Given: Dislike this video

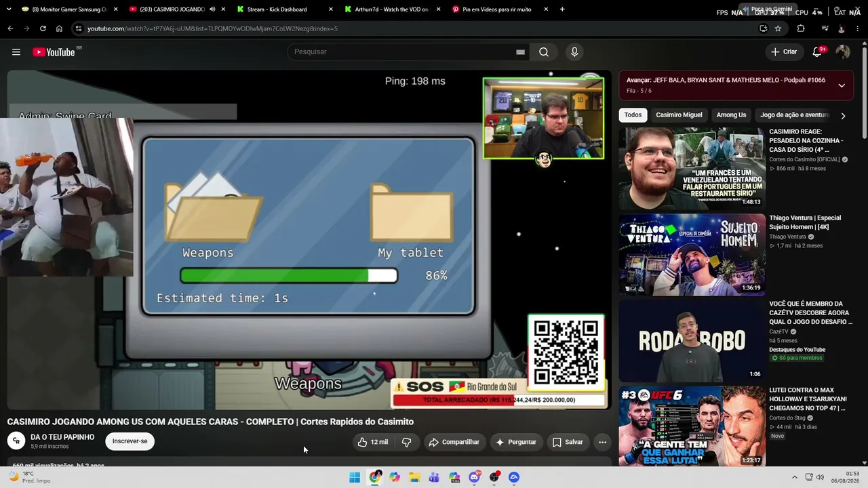Looking at the screenshot, I should pos(407,442).
